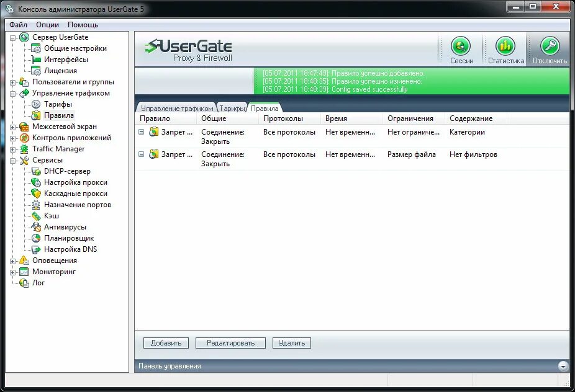Click the Удалить button

pos(291,343)
